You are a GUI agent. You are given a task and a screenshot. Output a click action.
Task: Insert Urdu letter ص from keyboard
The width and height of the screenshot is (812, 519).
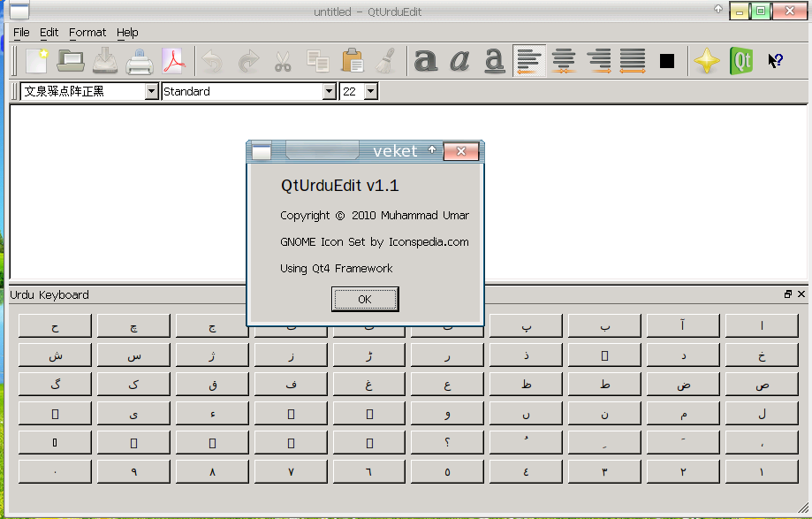point(762,384)
